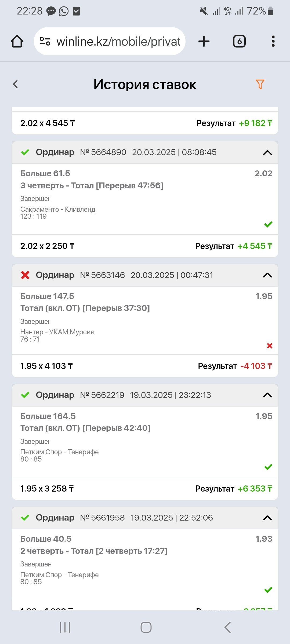Tap the lost bet result -4 103 ₸

pos(256,366)
